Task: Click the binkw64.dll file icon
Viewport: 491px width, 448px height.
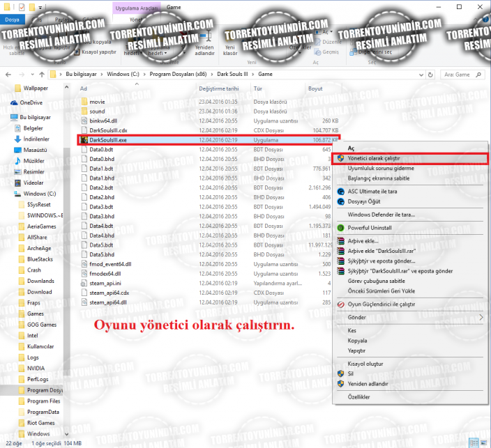Action: pyautogui.click(x=84, y=121)
